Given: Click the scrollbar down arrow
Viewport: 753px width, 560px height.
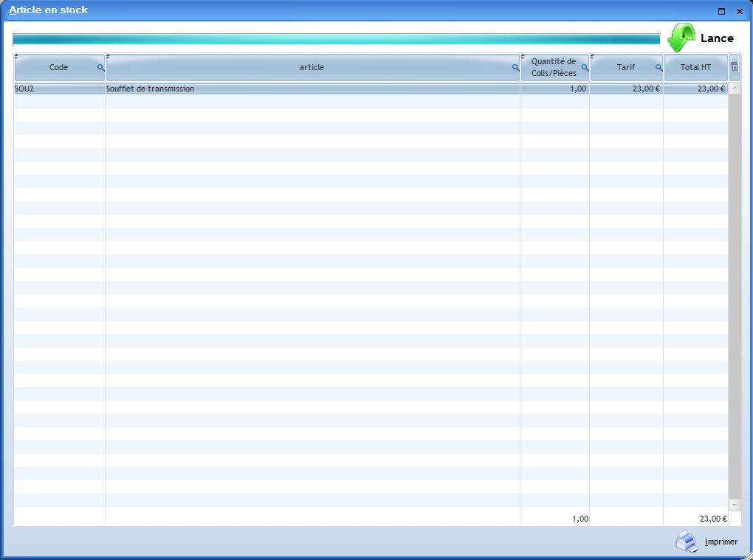Looking at the screenshot, I should pyautogui.click(x=735, y=505).
